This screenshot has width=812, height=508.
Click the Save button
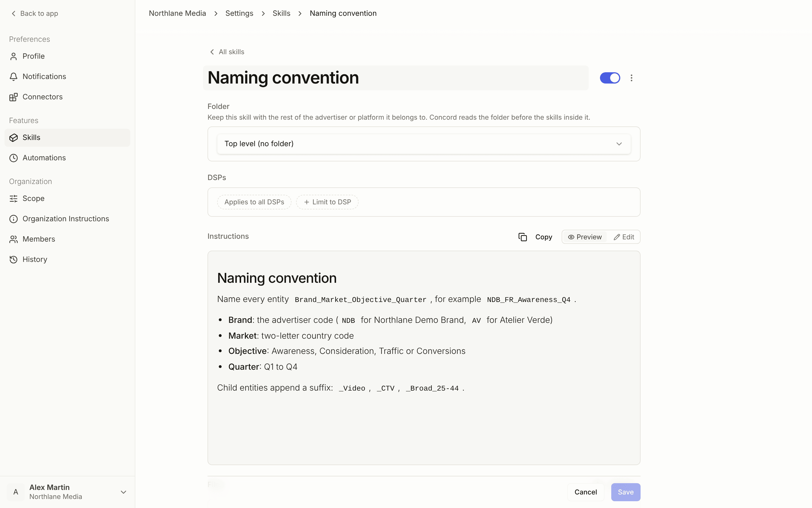pos(625,492)
